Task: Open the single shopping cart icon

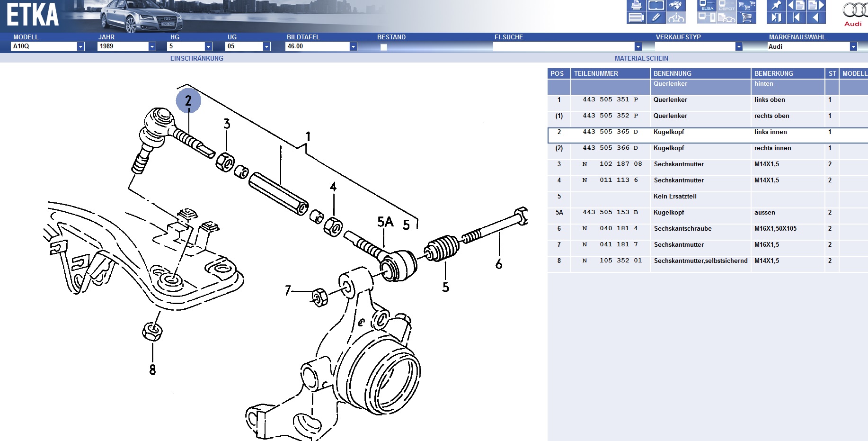Action: (746, 18)
